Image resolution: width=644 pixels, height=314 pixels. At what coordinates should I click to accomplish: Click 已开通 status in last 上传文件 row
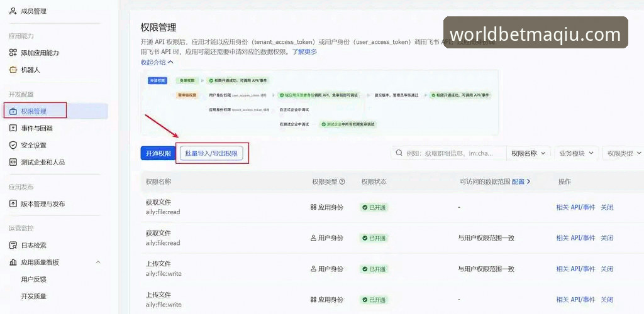[x=374, y=300]
